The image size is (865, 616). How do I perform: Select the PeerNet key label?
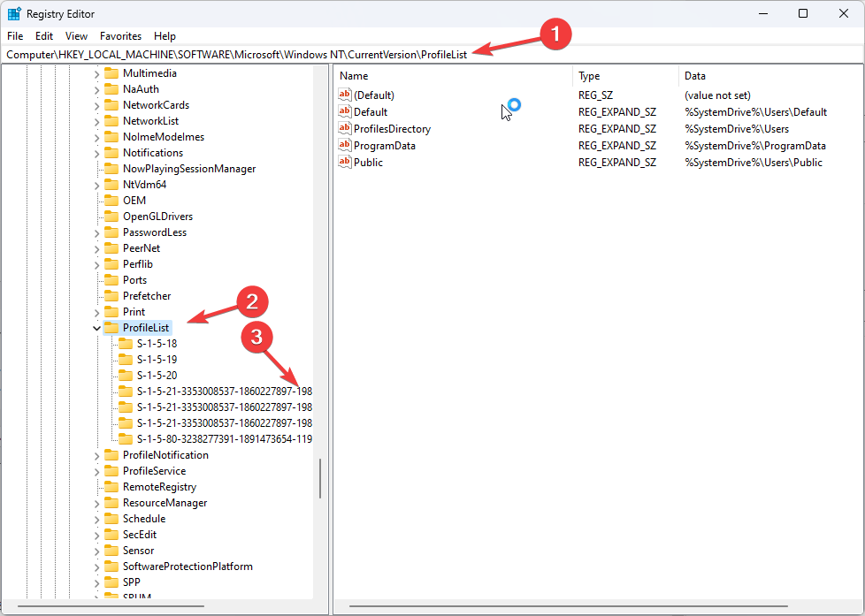click(142, 248)
